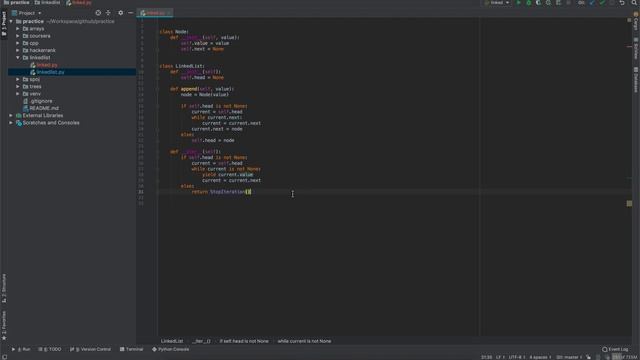
Task: Expand the trees folder
Action: click(x=18, y=87)
